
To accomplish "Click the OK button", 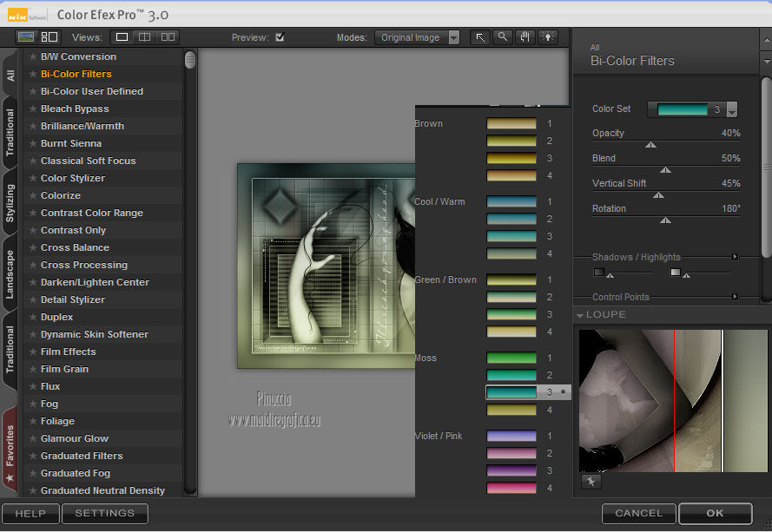I will pos(715,513).
